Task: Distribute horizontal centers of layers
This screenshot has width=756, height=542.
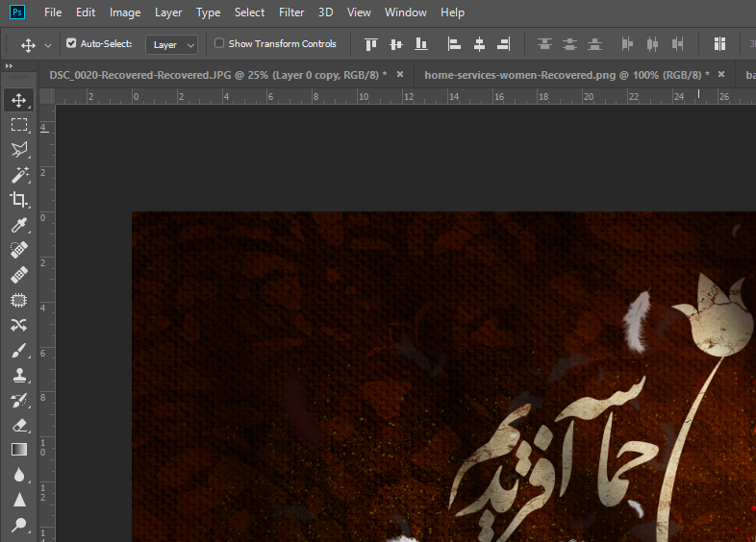Action: 652,44
